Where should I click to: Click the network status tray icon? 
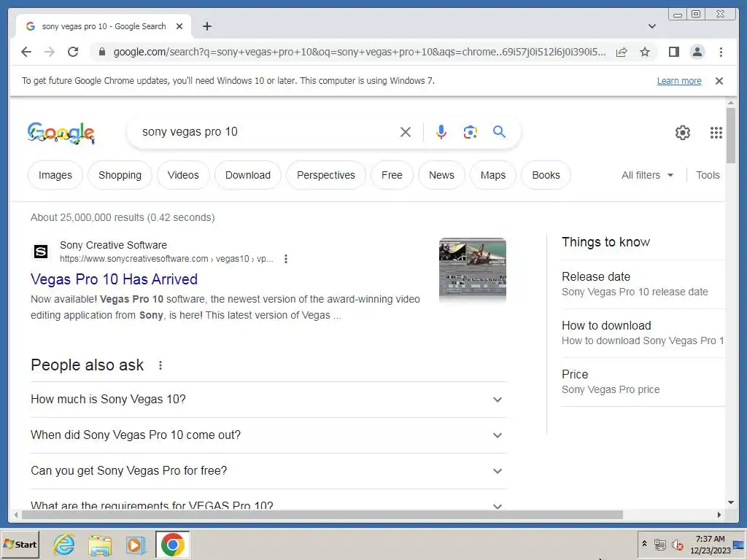pos(659,545)
